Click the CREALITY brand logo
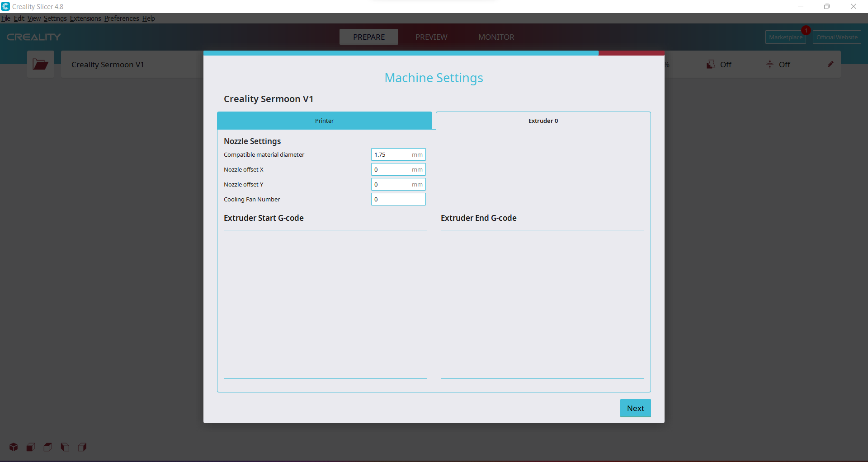The width and height of the screenshot is (868, 462). [x=33, y=37]
